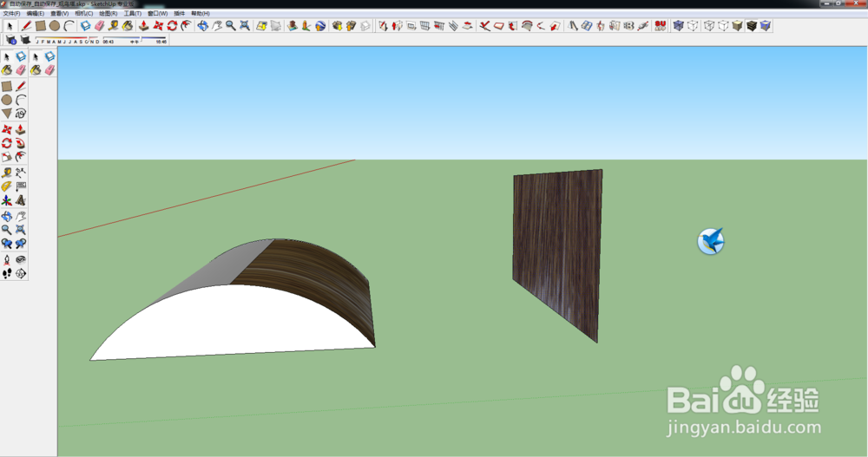Select Protractor tool in left toolbar
This screenshot has height=457, width=868.
click(x=7, y=186)
